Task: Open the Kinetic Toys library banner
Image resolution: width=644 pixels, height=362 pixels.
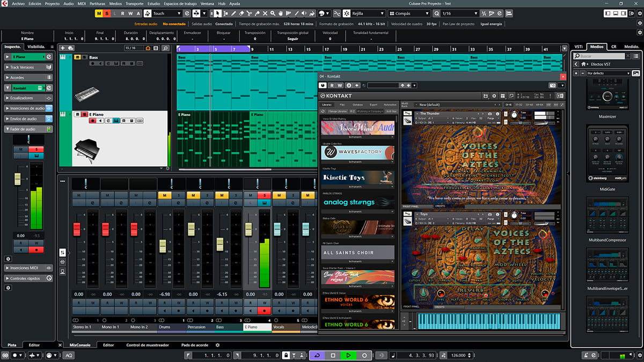Action: click(358, 178)
